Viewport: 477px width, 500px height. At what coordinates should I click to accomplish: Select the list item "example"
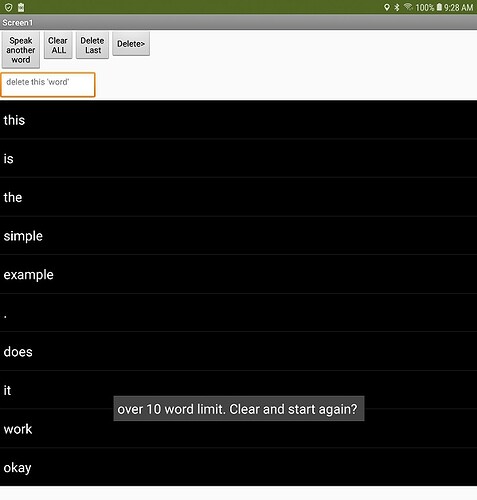point(238,274)
